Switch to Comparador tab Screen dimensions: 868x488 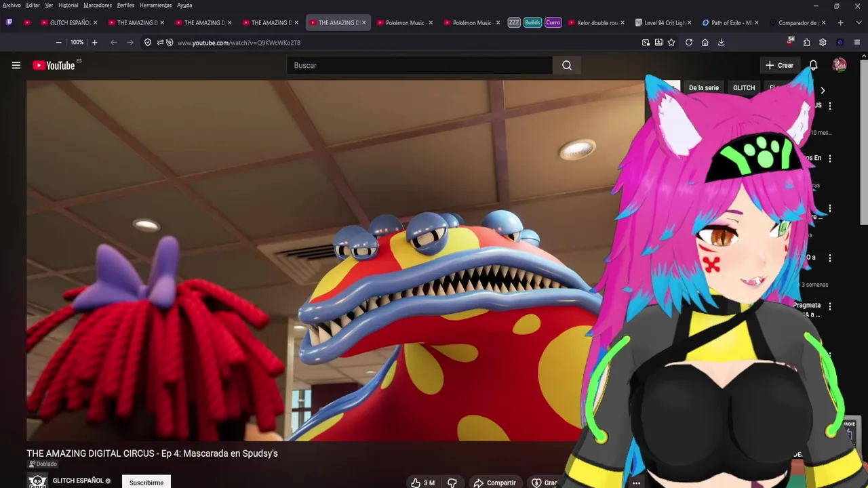(798, 22)
